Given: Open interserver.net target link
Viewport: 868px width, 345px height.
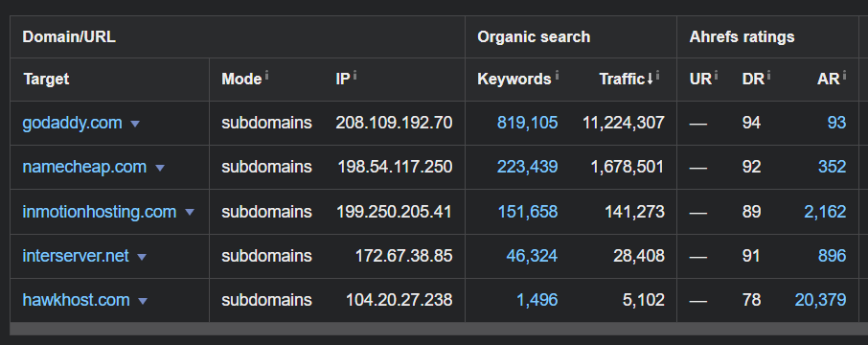Looking at the screenshot, I should coord(76,256).
